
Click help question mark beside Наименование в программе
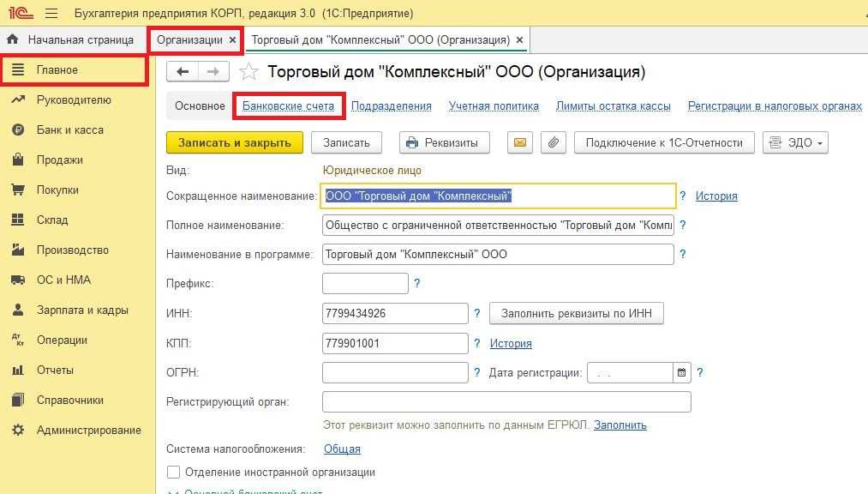[683, 254]
